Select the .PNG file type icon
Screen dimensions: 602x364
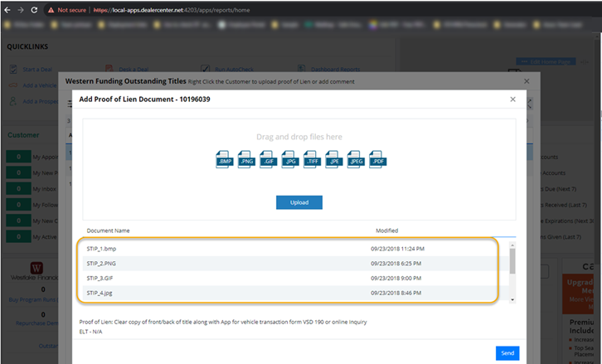point(246,159)
